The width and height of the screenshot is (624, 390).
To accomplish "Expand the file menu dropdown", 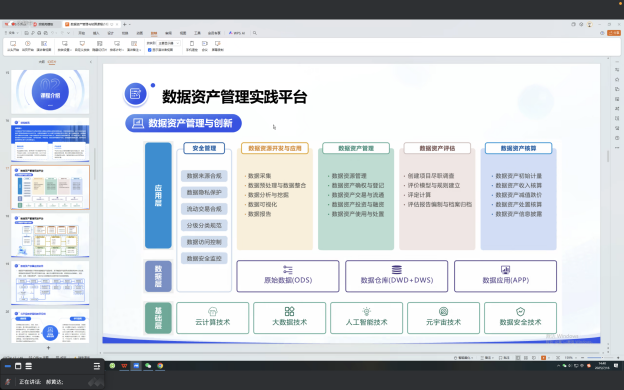I will point(12,33).
